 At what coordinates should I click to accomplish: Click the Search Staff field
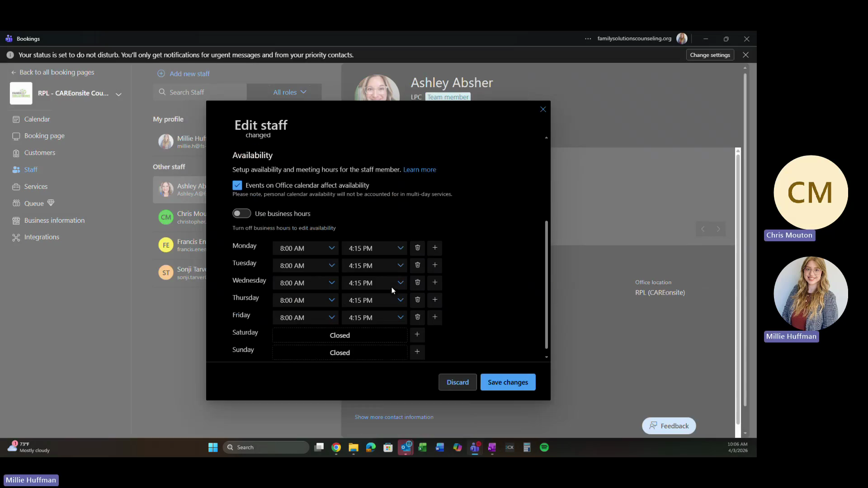[x=200, y=92]
